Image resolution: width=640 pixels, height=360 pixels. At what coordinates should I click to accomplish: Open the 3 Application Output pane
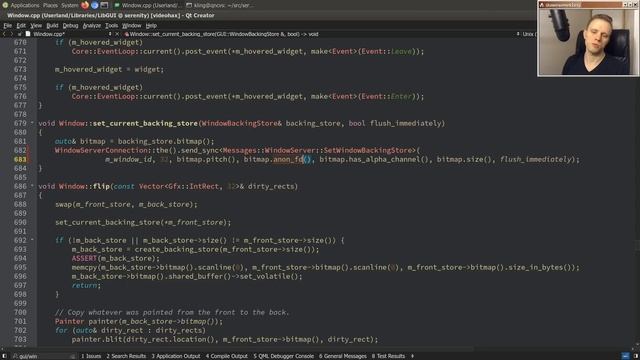coord(176,356)
